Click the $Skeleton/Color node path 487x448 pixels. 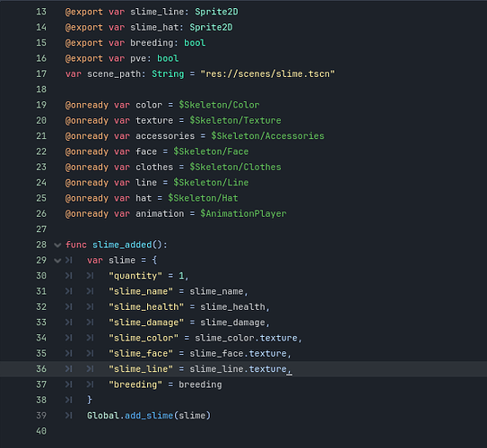click(x=219, y=105)
